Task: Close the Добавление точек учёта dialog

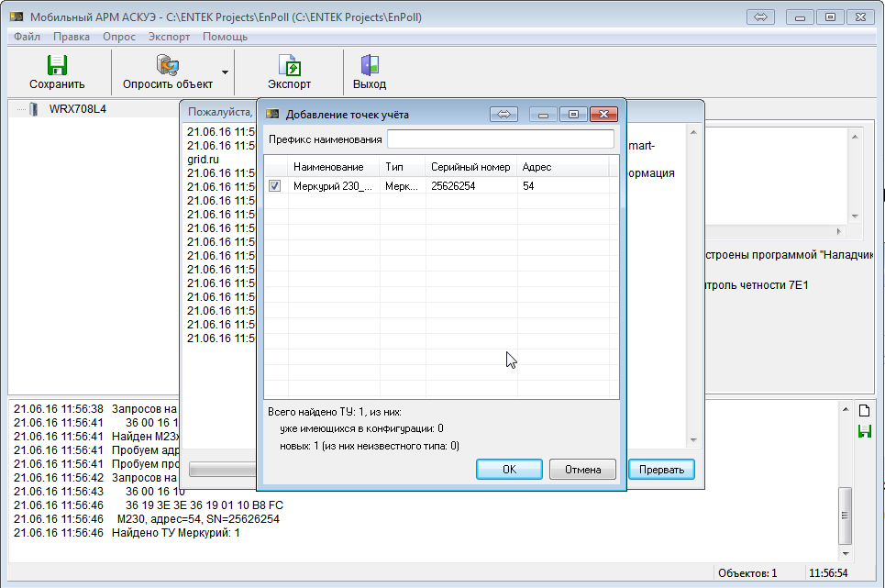Action: pyautogui.click(x=603, y=115)
